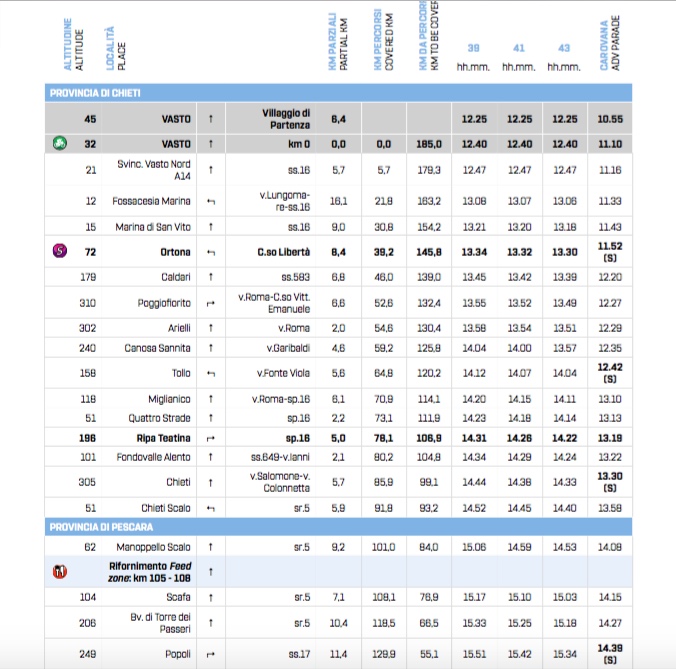Click the 106,9 remaining km for Ripa Teatina
Screen dimensions: 676x669
point(429,438)
